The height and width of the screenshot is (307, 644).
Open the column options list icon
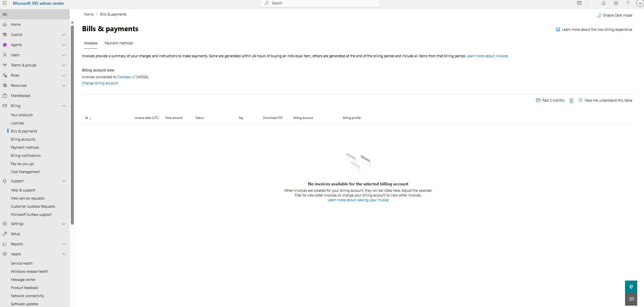tap(572, 101)
